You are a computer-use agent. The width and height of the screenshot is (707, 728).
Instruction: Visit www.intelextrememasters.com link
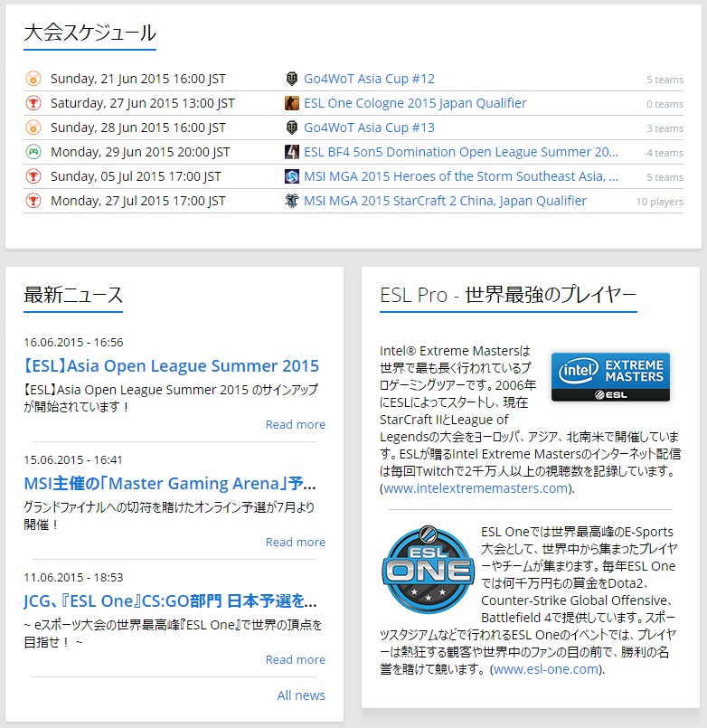coord(476,488)
